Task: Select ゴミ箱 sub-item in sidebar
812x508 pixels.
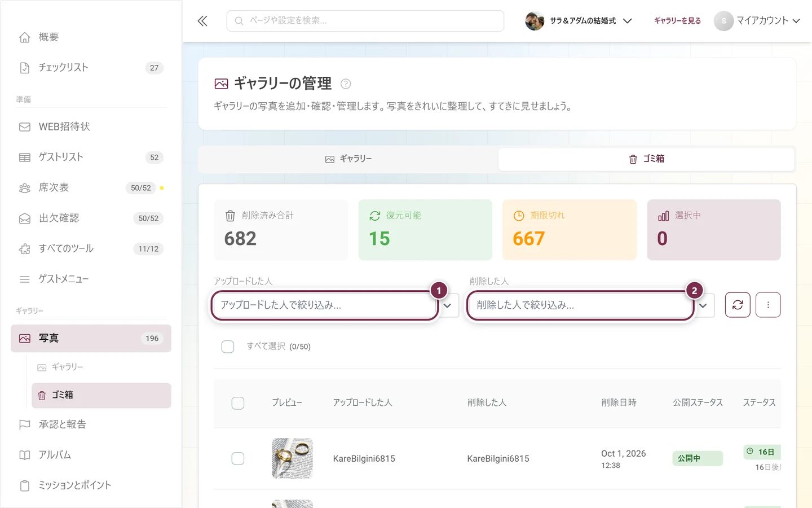Action: (x=101, y=396)
